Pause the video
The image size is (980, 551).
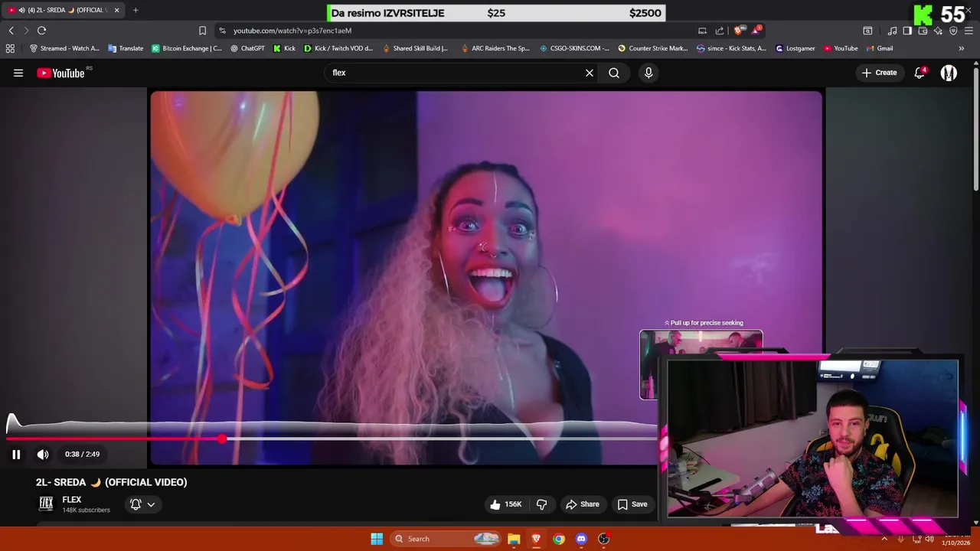(x=16, y=455)
